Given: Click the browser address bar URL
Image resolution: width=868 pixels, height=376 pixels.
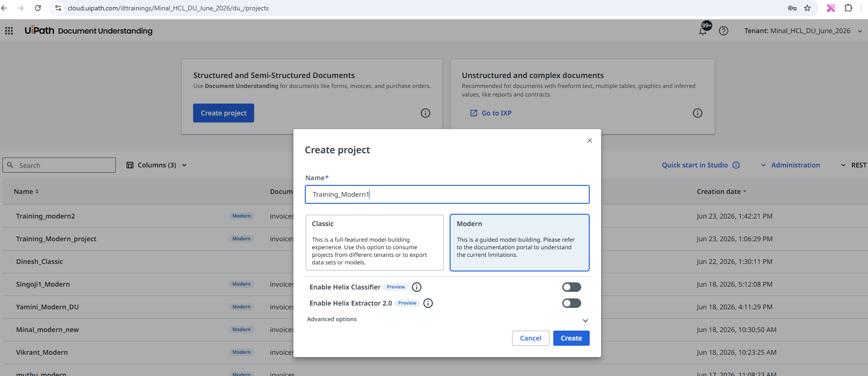Looking at the screenshot, I should pyautogui.click(x=168, y=8).
